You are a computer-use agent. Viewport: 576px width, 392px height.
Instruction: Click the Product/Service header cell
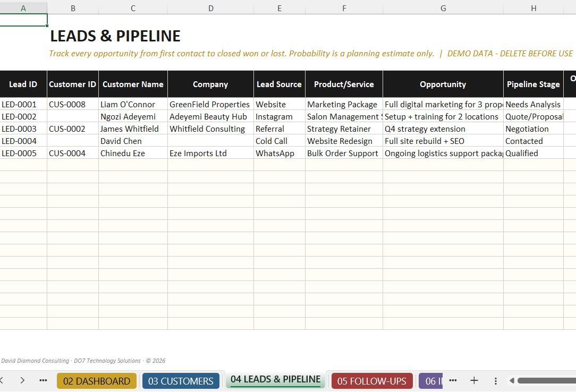coord(344,84)
